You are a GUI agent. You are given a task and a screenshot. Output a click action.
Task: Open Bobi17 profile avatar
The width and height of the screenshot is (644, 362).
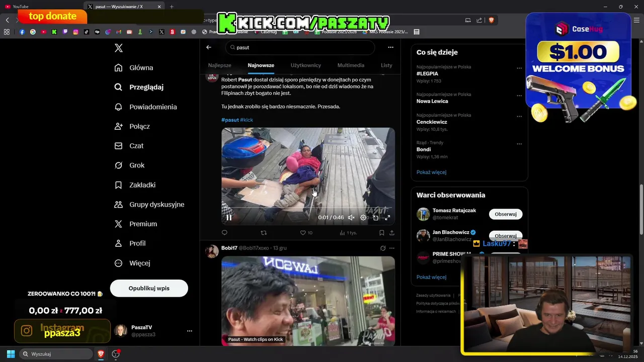212,251
